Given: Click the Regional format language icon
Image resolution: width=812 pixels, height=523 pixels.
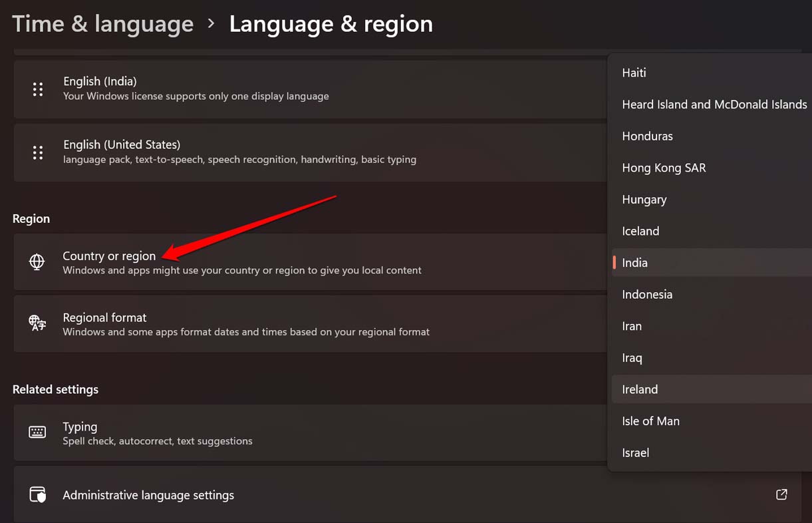Looking at the screenshot, I should click(x=37, y=324).
